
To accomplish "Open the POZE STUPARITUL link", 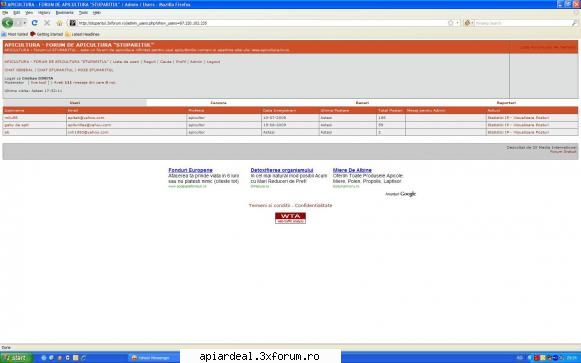I will (x=95, y=70).
